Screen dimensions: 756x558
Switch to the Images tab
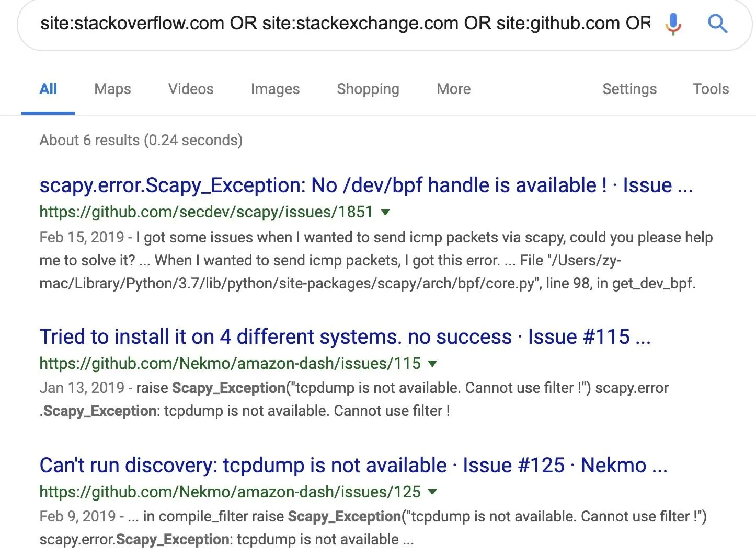[x=275, y=89]
